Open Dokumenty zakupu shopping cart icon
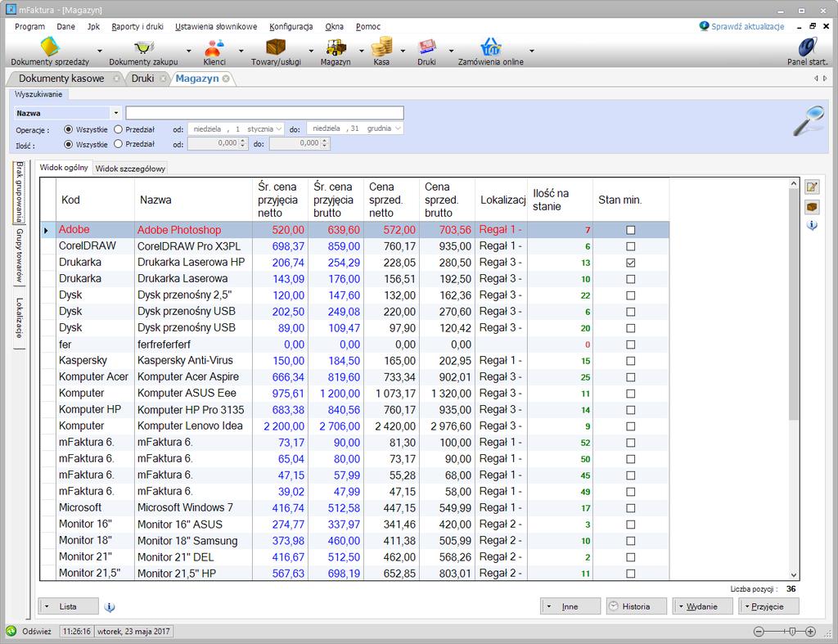838x644 pixels. [x=144, y=47]
